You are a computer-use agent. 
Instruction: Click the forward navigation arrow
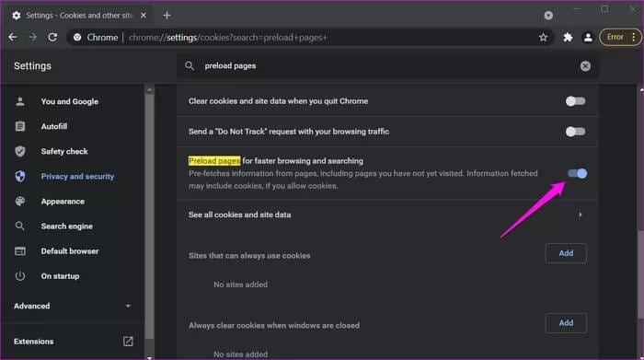click(32, 37)
